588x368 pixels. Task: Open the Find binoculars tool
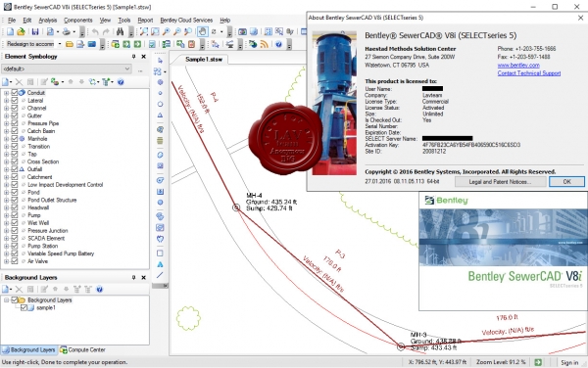pyautogui.click(x=120, y=32)
